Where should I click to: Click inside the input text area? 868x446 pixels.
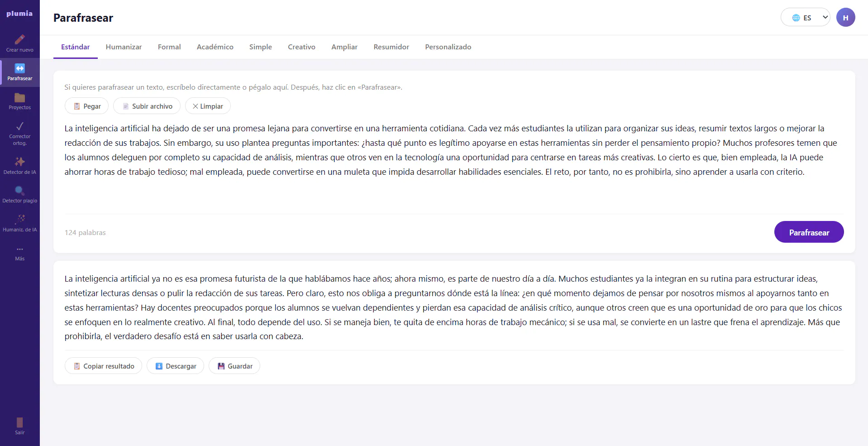pos(454,164)
